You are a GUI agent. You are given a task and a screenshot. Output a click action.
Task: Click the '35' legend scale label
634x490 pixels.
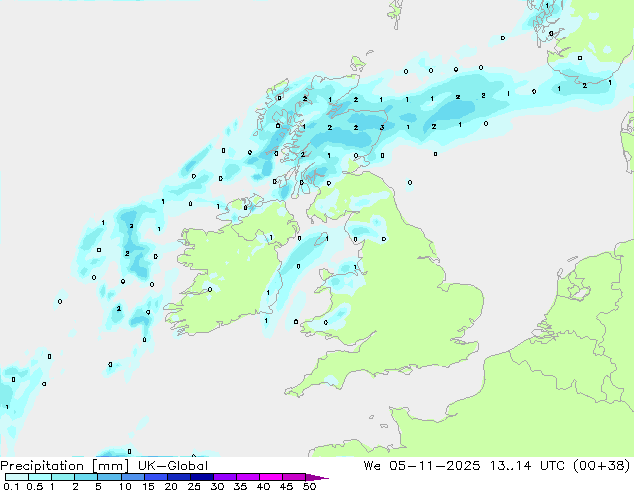point(240,486)
